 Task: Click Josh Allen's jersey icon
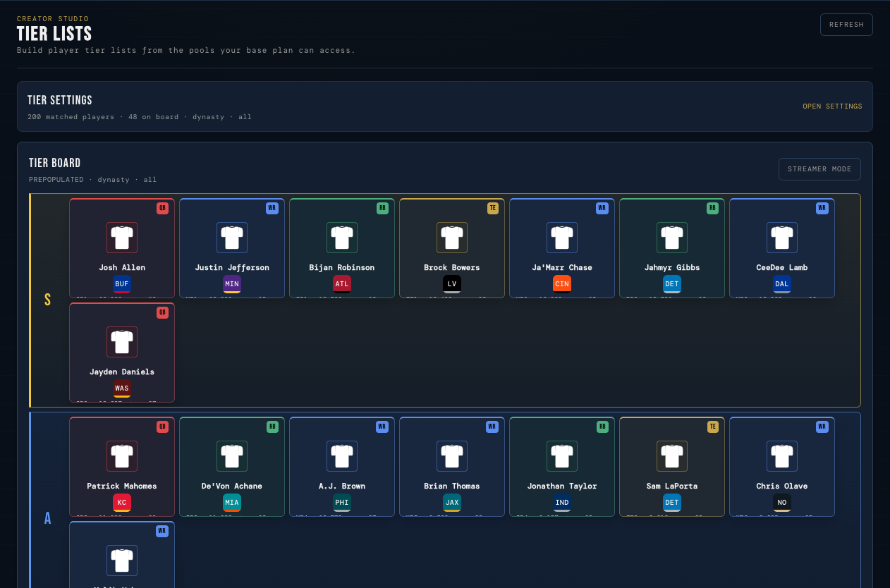[x=122, y=238]
